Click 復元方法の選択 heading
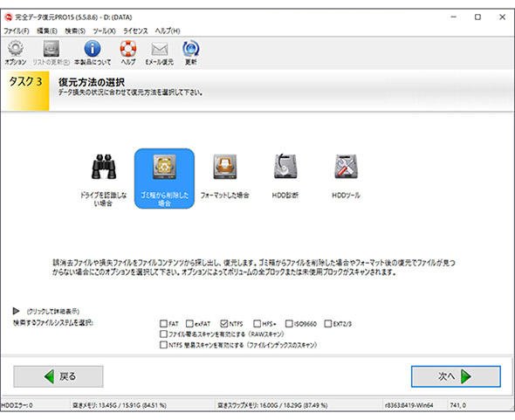 (x=92, y=82)
